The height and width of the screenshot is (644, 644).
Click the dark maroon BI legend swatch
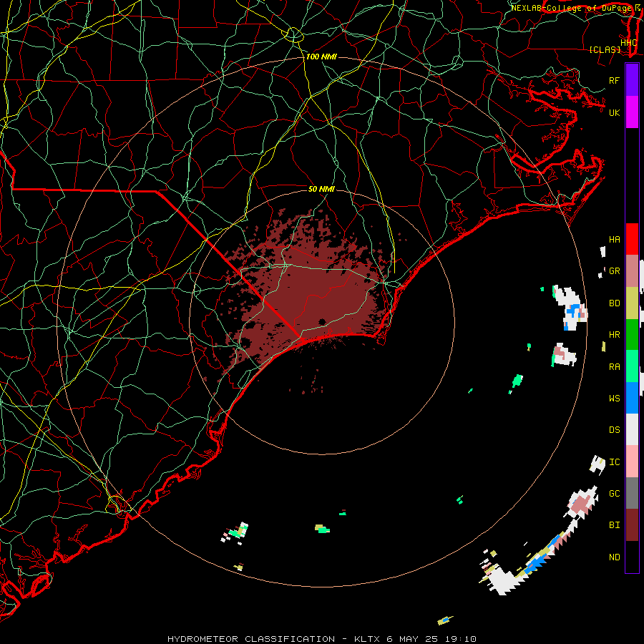632,525
